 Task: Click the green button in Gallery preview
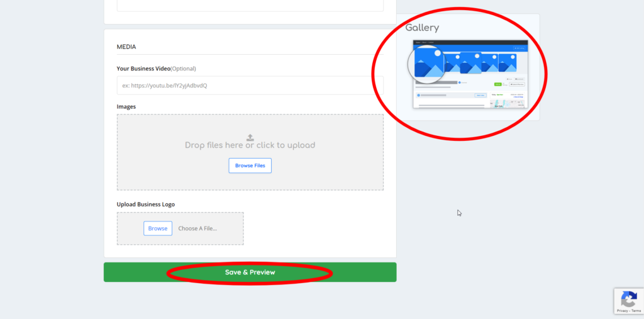coord(497,83)
